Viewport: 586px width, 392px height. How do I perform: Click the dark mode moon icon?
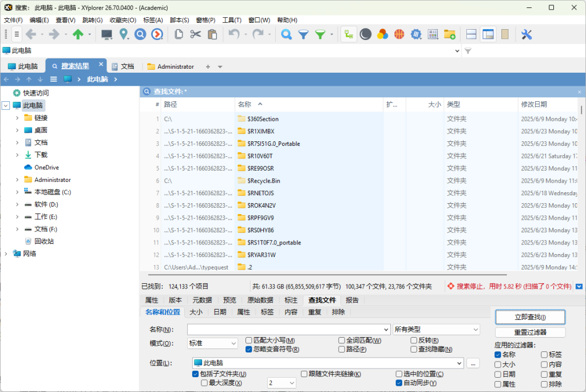coord(366,34)
